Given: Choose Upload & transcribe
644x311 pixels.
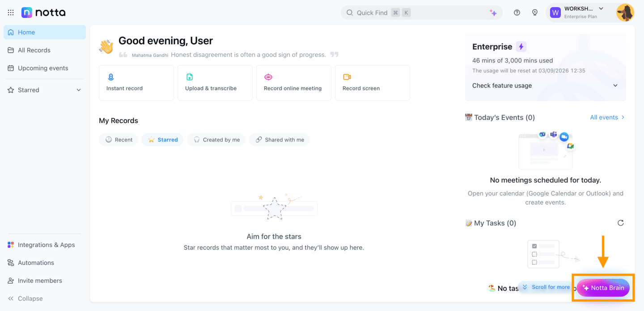Looking at the screenshot, I should click(215, 83).
